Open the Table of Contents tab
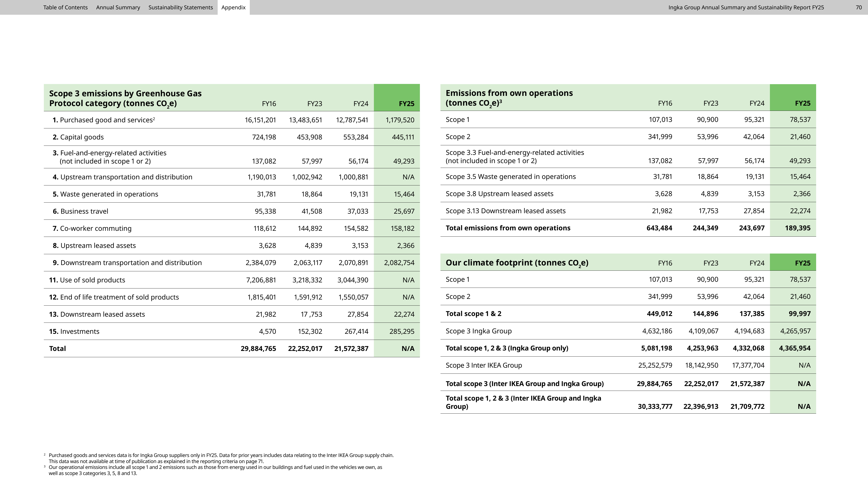Viewport: 868px width, 488px height. click(65, 7)
